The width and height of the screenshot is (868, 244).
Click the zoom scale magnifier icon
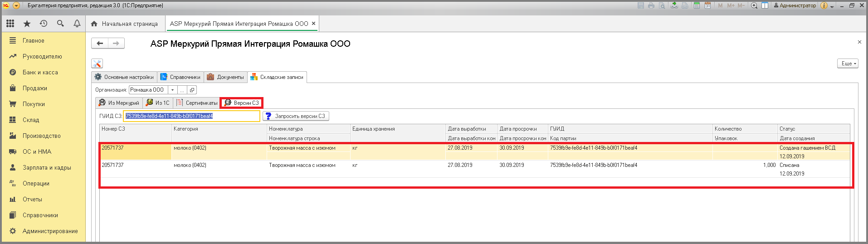tap(754, 5)
